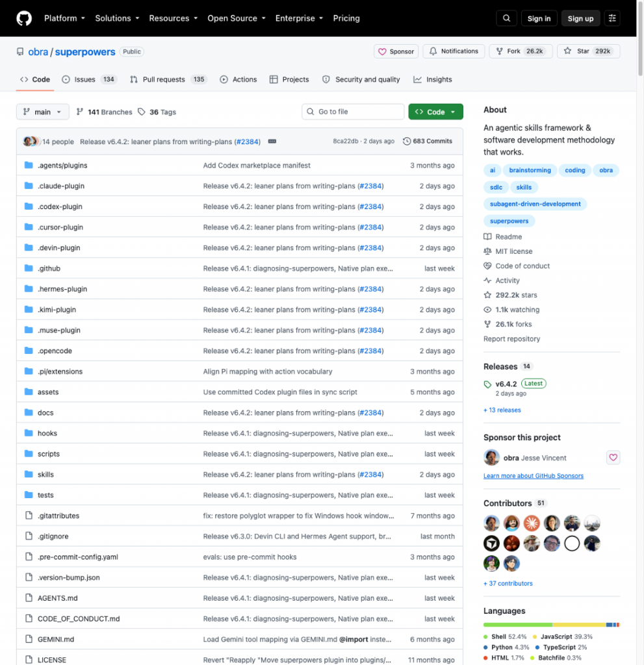Screen dimensions: 644x665
Task: Expand the Open Source menu
Action: coord(237,18)
